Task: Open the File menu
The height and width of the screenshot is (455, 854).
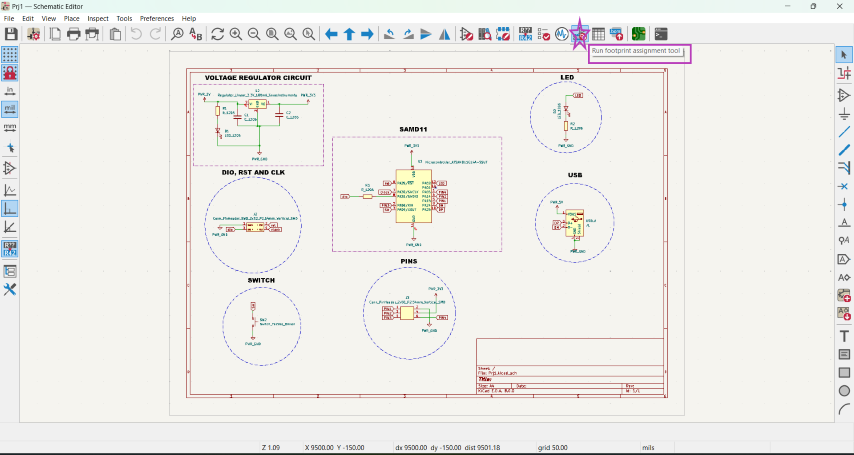Action: click(9, 18)
